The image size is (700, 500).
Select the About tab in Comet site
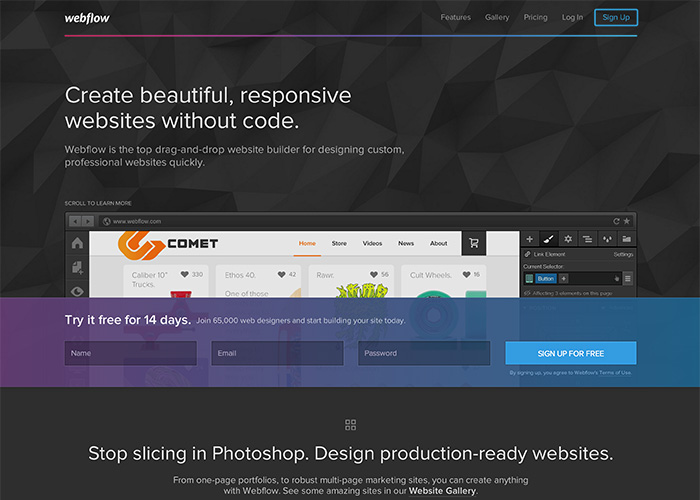(x=438, y=243)
